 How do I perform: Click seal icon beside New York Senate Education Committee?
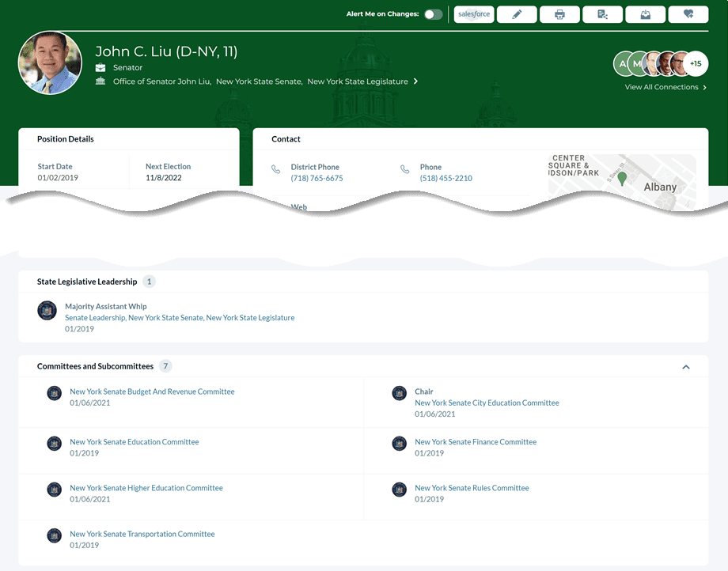[55, 444]
